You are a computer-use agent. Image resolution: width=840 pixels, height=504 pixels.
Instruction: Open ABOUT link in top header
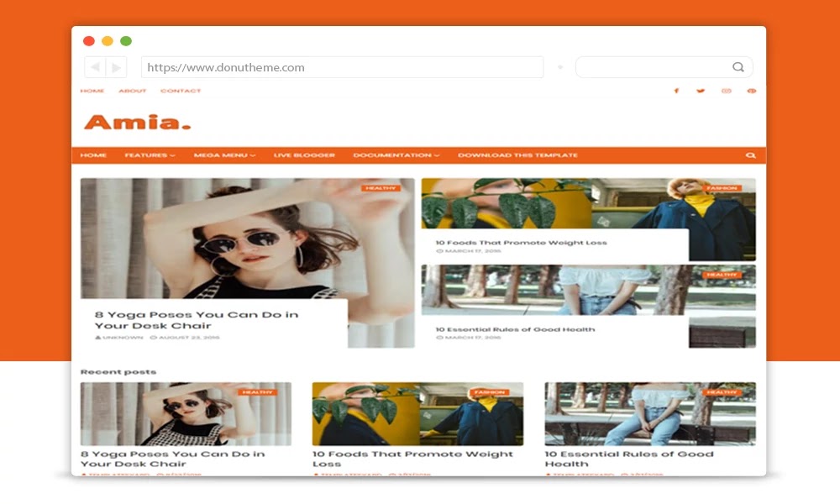(133, 91)
